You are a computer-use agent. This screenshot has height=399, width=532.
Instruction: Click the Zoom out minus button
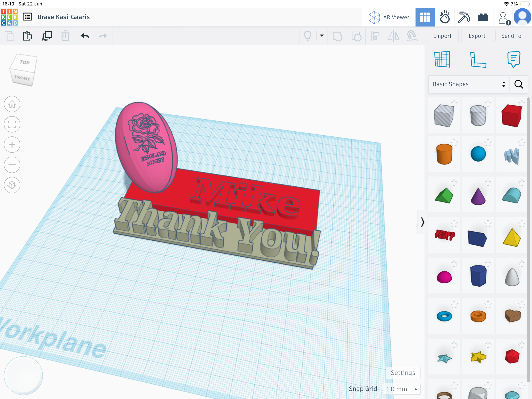tap(12, 165)
